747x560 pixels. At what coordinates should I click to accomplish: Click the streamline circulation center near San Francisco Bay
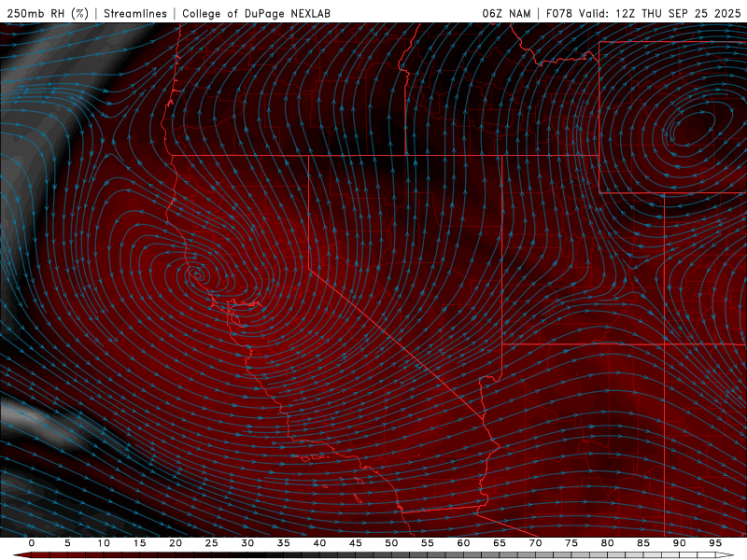coord(197,274)
